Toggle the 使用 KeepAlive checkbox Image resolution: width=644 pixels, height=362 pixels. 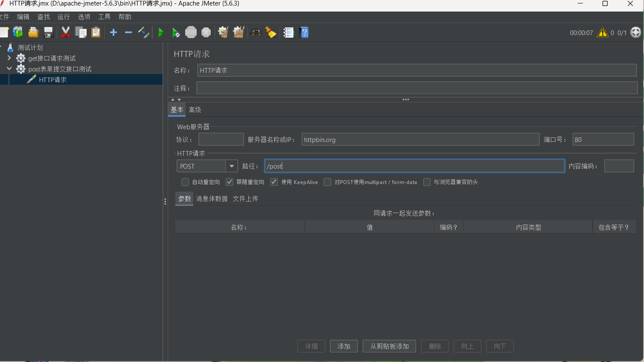[274, 182]
